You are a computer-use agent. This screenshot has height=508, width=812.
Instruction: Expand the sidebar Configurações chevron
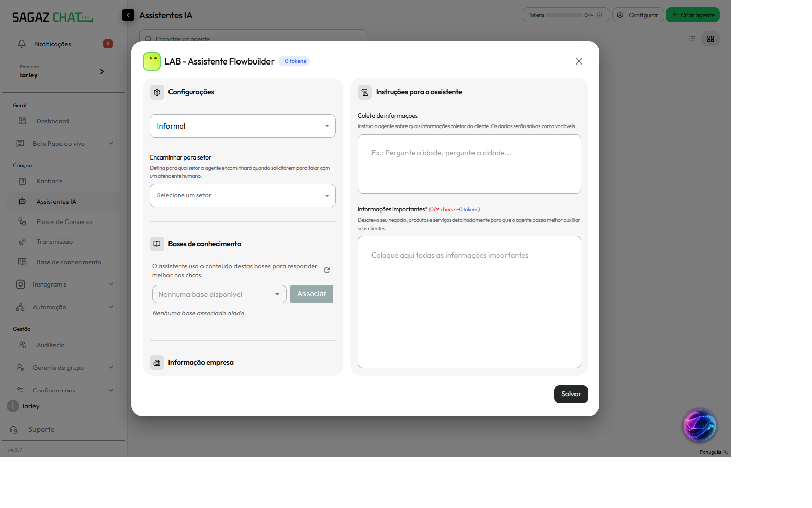(111, 390)
